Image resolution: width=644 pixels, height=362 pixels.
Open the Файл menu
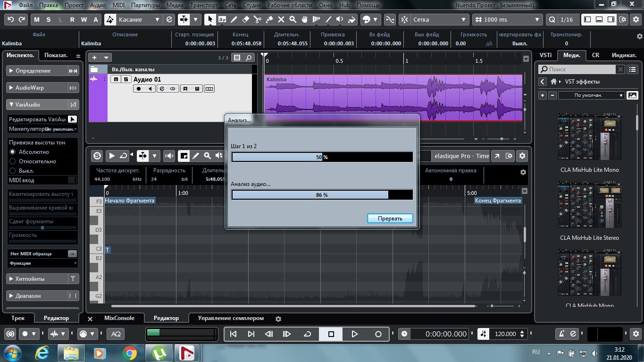point(26,5)
